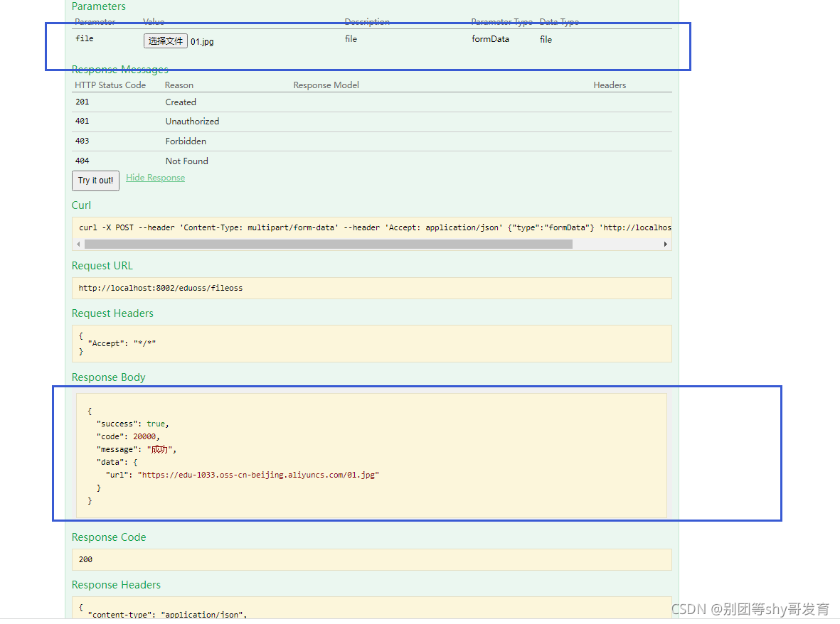Click the 201 status code cell
Viewport: 840px width, 624px height.
pos(82,102)
